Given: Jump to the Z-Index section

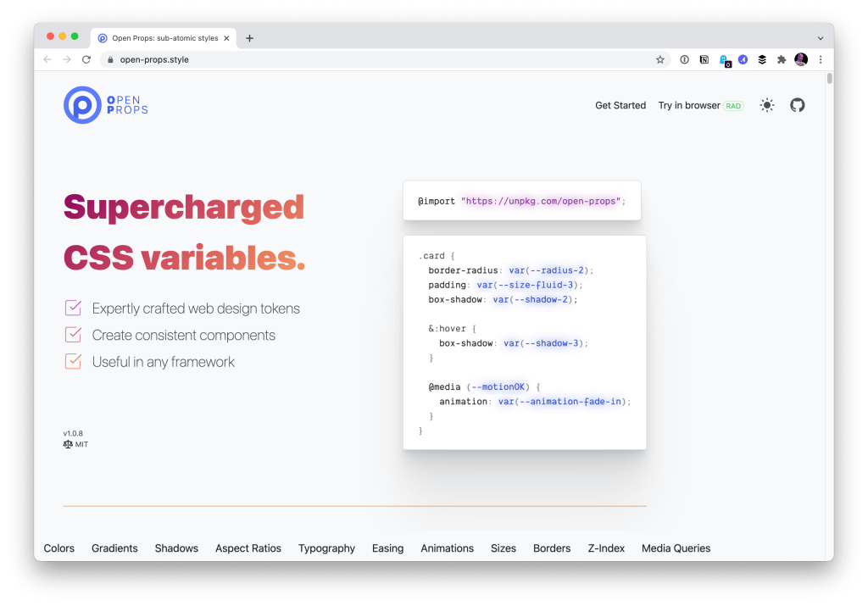Looking at the screenshot, I should coord(606,548).
